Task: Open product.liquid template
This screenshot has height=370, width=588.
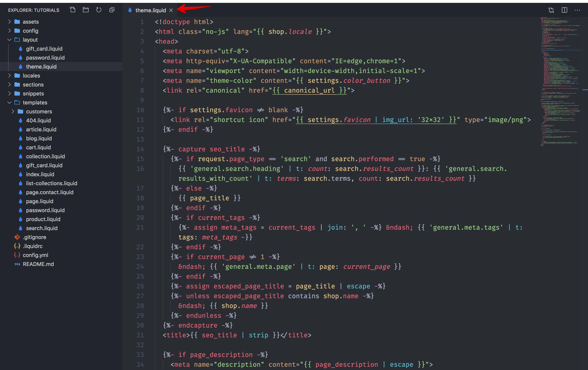Action: click(x=61, y=219)
